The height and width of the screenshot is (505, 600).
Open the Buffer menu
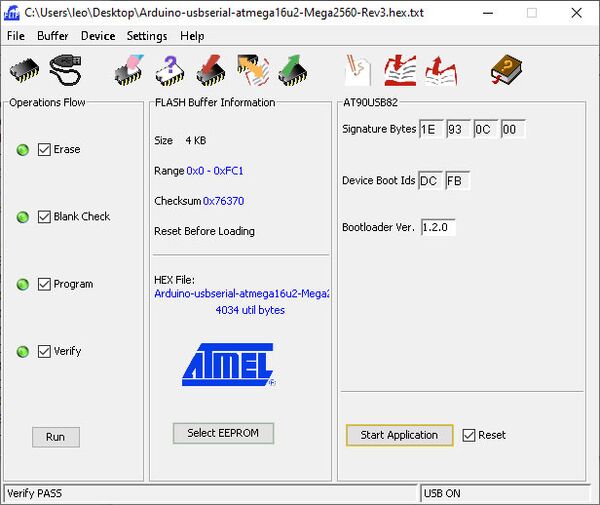[x=53, y=36]
